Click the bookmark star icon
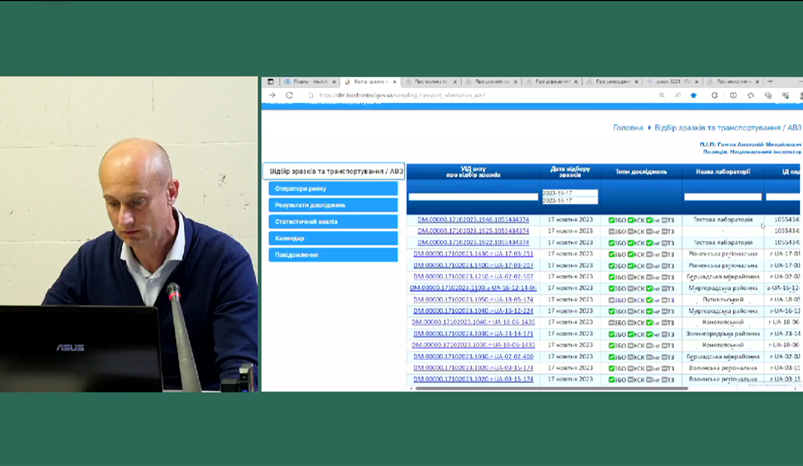 point(693,95)
